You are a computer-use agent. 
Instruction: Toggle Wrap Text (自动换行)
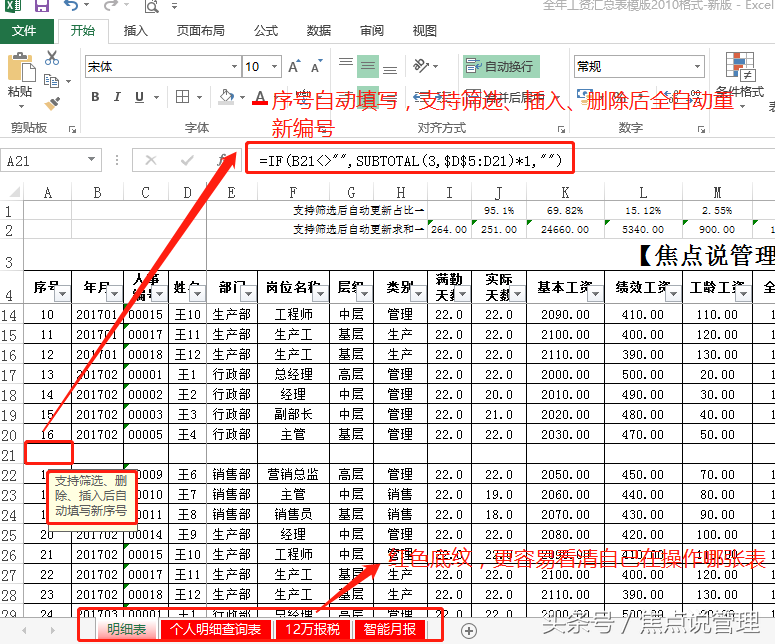pyautogui.click(x=501, y=66)
